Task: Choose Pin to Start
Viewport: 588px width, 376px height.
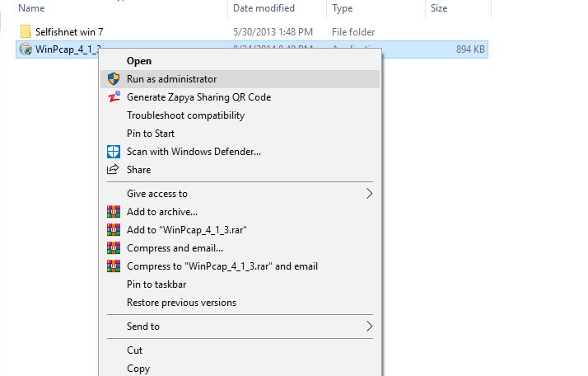Action: [151, 134]
